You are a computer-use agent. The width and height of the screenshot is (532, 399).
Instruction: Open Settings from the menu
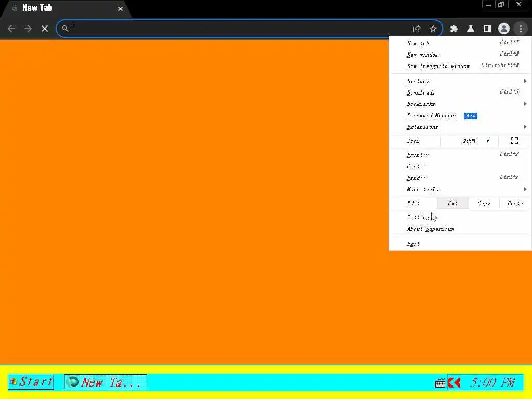[460, 217]
